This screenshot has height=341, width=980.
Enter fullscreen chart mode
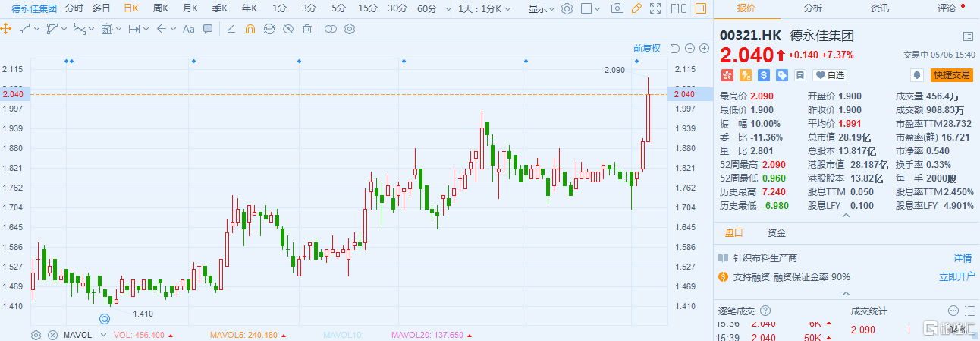coord(656,9)
